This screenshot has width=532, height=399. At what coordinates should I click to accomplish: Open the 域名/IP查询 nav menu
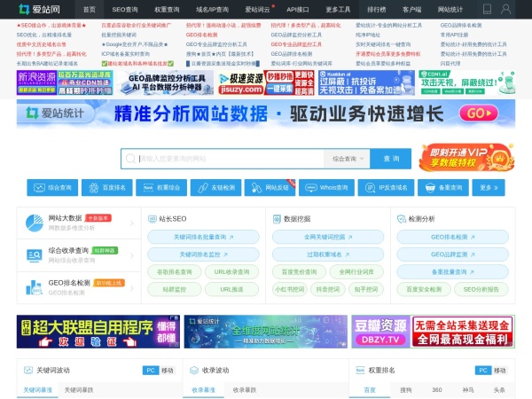point(212,10)
